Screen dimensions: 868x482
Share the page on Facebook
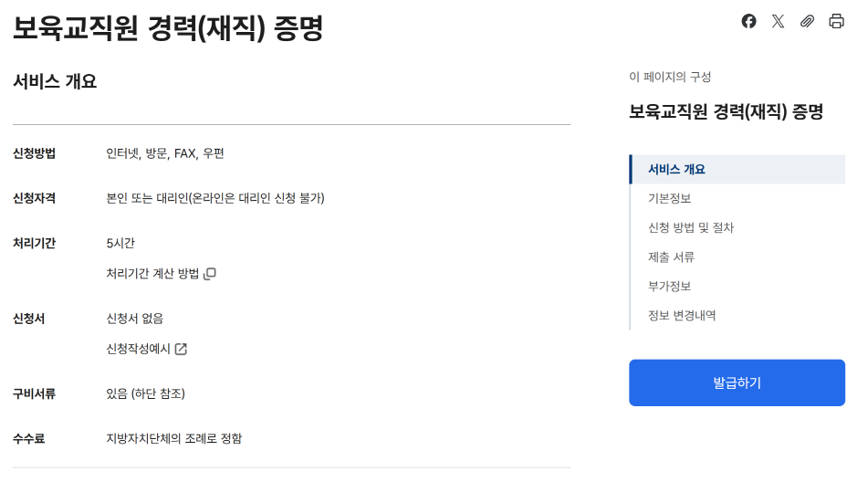[748, 21]
